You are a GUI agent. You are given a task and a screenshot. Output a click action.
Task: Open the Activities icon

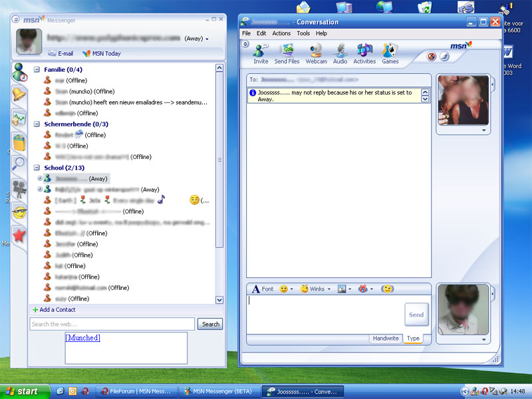(364, 52)
